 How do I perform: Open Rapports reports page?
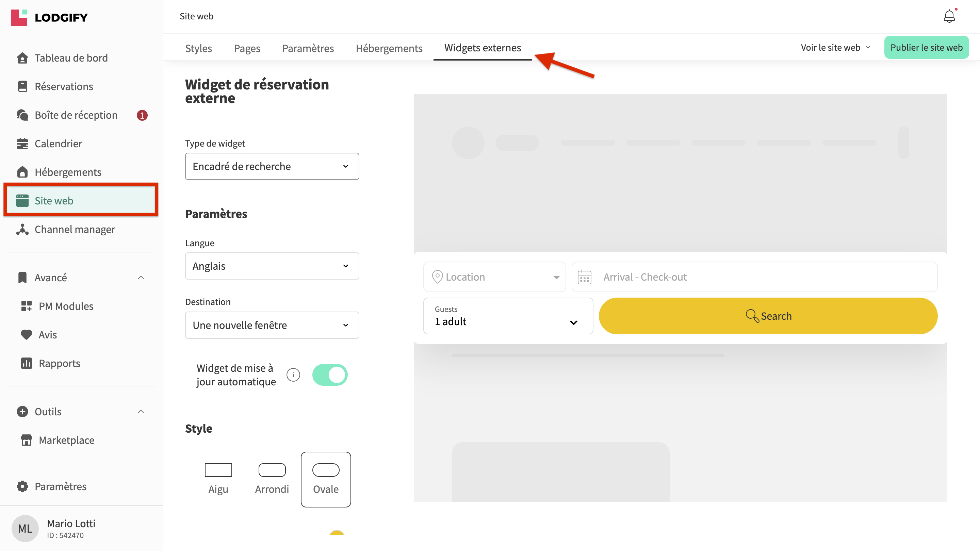click(x=59, y=363)
